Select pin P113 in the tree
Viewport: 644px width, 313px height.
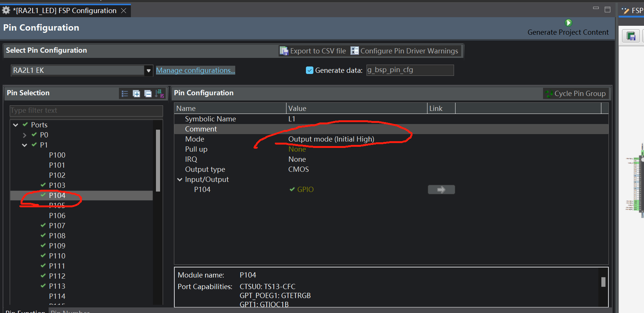pyautogui.click(x=57, y=286)
